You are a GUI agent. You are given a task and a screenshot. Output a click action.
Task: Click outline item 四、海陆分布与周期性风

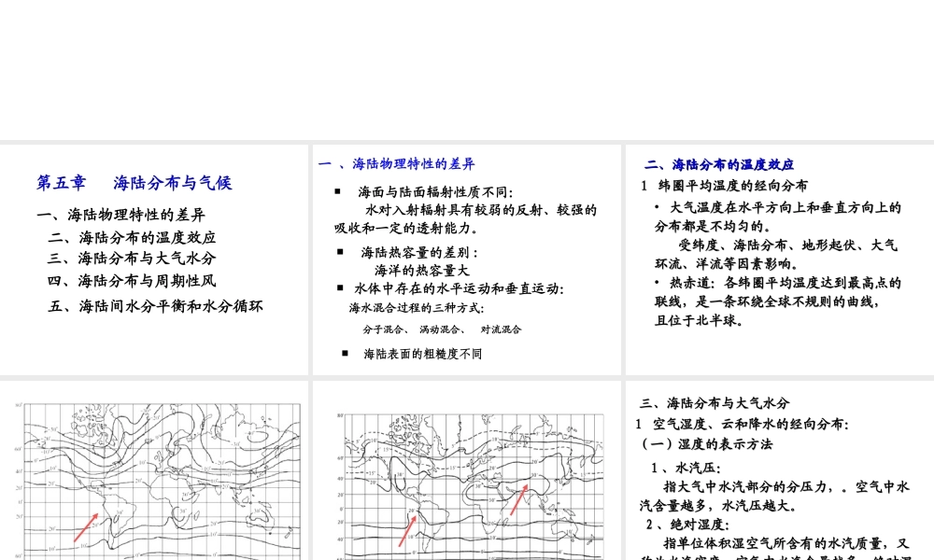(132, 281)
